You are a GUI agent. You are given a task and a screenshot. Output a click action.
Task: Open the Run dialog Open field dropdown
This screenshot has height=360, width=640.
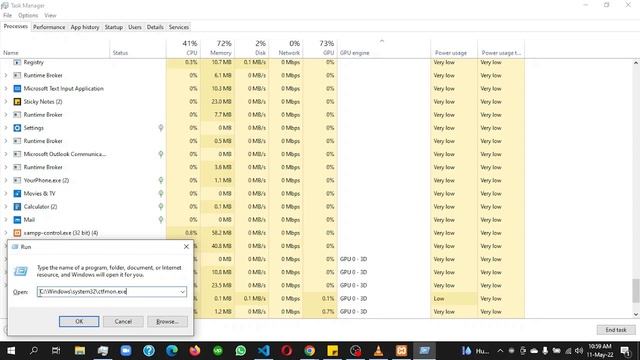(x=182, y=292)
